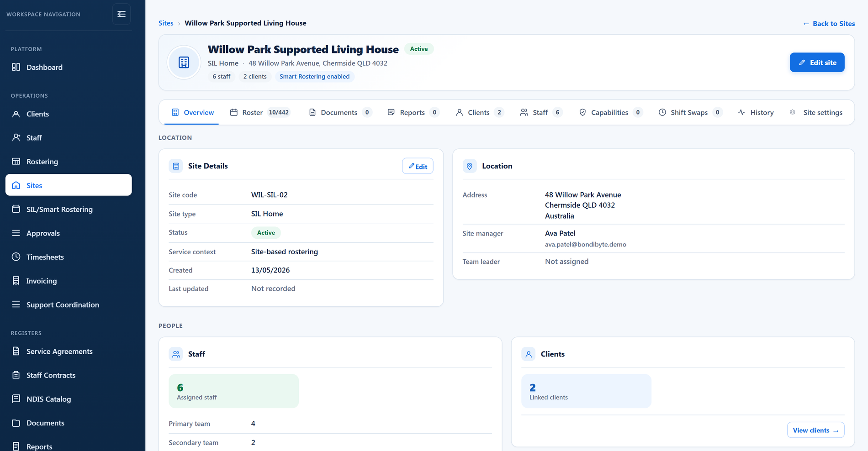The width and height of the screenshot is (868, 451).
Task: Open Staff Contracts register
Action: pos(69,375)
